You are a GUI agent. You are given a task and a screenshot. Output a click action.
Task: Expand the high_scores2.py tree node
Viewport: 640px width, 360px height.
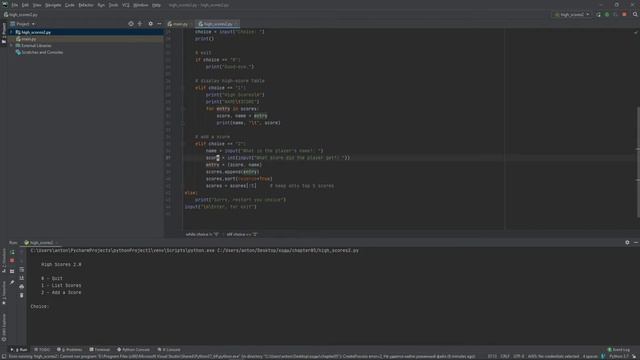click(11, 32)
